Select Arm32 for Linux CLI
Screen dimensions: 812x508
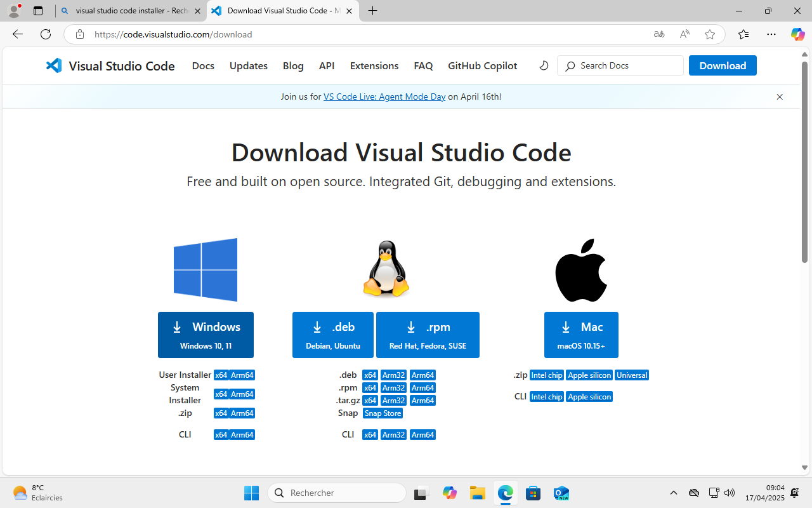394,435
